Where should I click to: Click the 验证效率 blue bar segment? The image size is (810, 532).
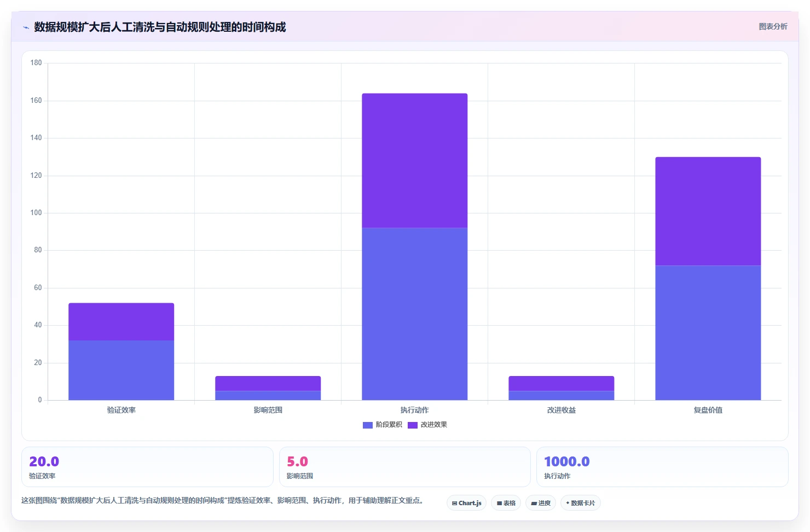tap(121, 370)
